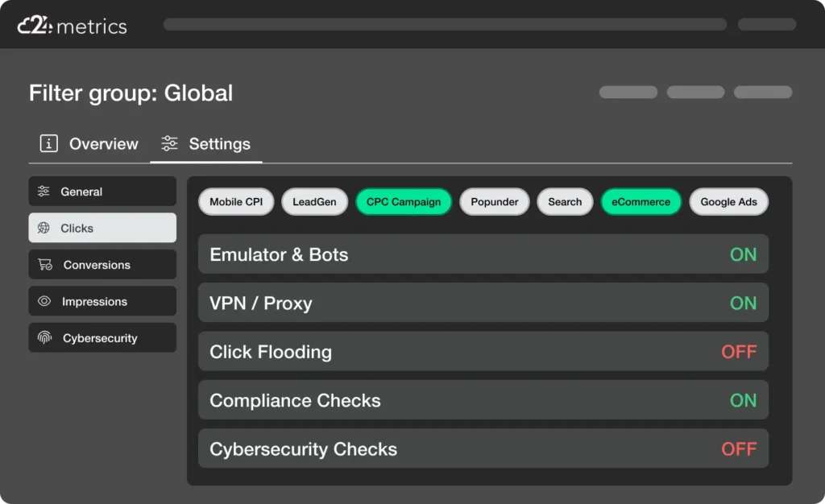Click the Emulator & Bots label
The image size is (825, 504).
(279, 254)
